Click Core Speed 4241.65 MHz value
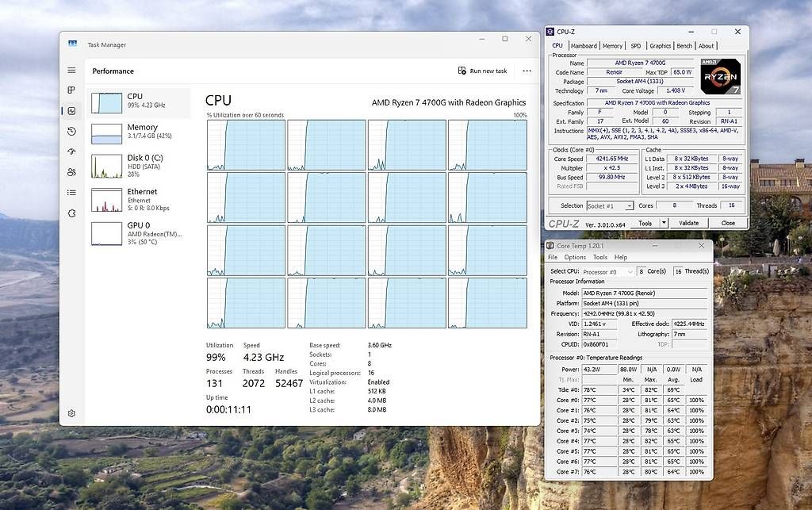Screen dimensions: 812x510 [612, 159]
